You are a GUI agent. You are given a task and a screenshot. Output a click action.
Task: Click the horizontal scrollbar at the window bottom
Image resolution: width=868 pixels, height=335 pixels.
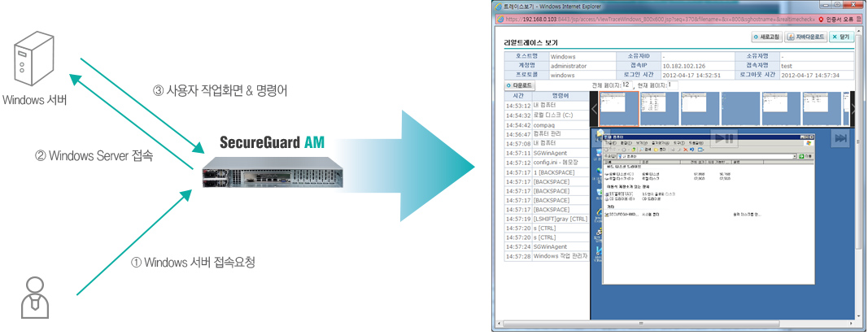point(675,323)
